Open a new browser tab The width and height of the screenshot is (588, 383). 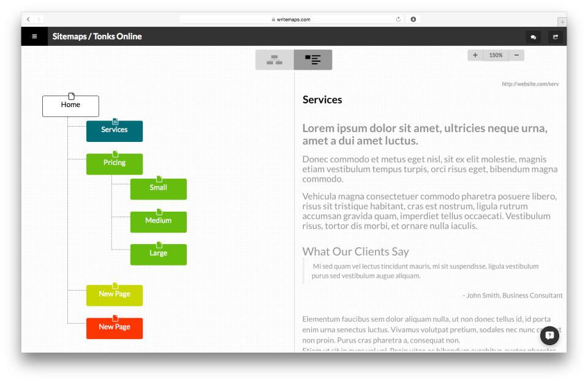[562, 22]
